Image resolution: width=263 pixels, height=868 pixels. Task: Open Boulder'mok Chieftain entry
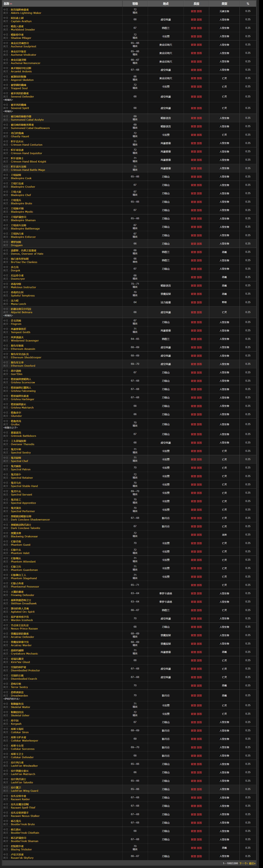coord(25,833)
